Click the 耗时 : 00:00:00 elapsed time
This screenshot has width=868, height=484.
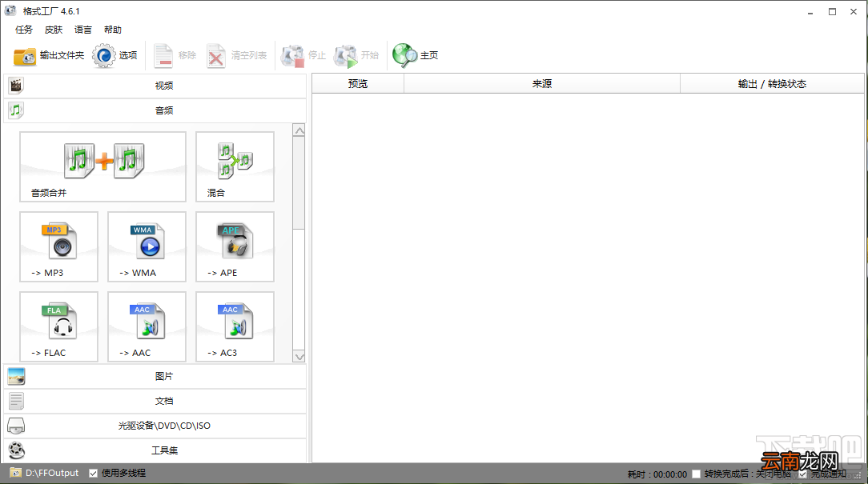657,474
